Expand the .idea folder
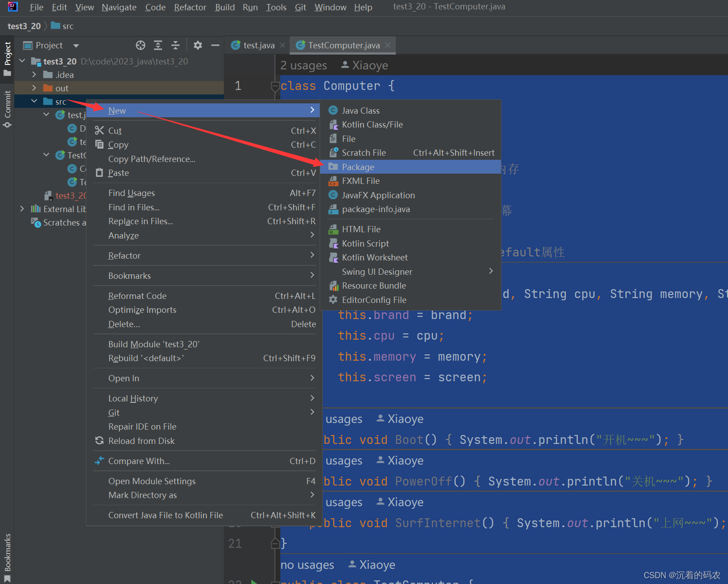 pyautogui.click(x=34, y=74)
